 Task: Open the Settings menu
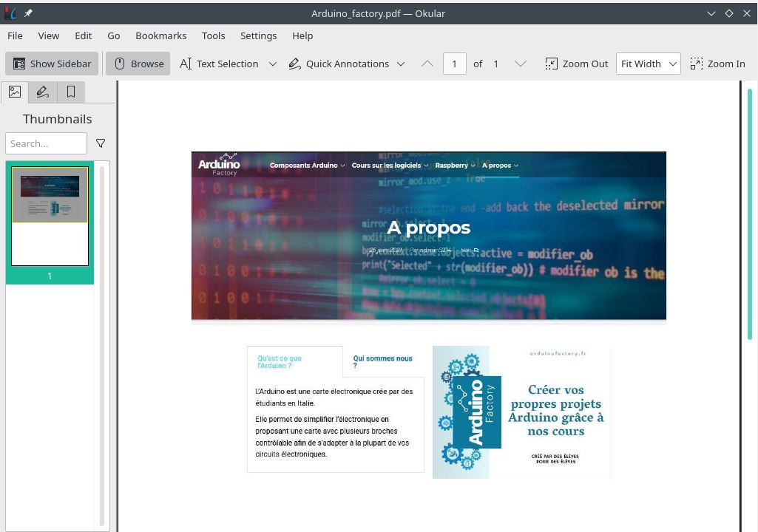click(258, 35)
